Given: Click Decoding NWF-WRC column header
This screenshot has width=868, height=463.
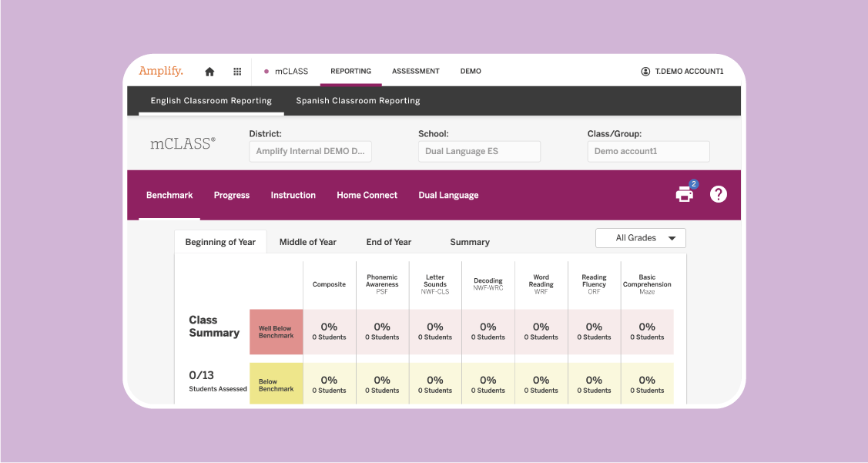Looking at the screenshot, I should 488,284.
